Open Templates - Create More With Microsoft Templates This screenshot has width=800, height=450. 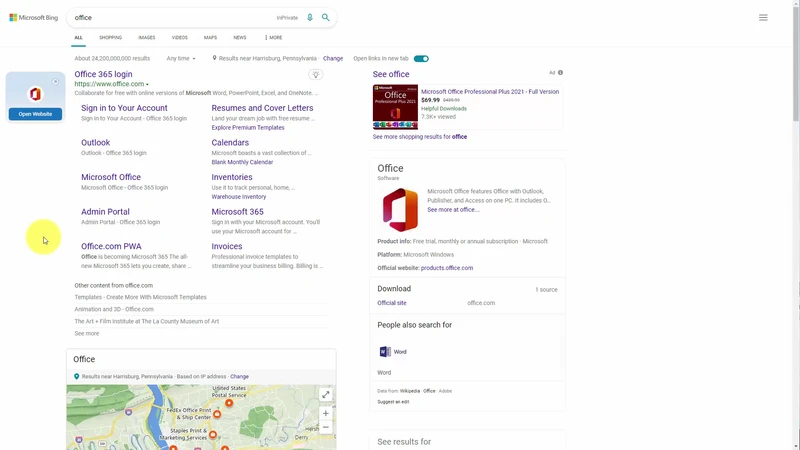pyautogui.click(x=140, y=297)
